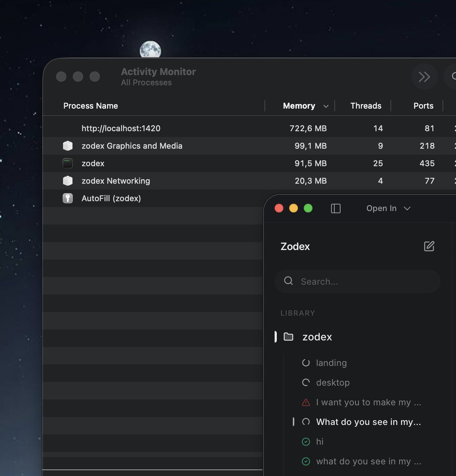The height and width of the screenshot is (476, 456).
Task: Open the 'landing' thread
Action: click(x=331, y=363)
